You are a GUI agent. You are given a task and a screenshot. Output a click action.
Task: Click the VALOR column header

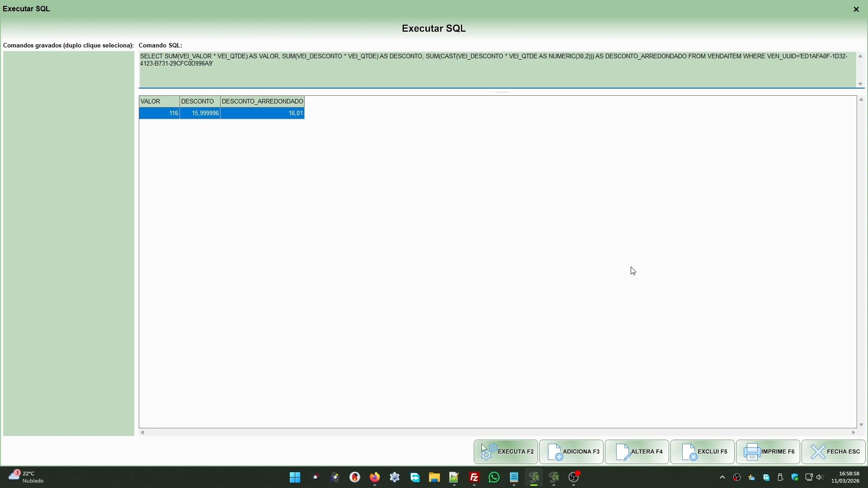(x=159, y=101)
